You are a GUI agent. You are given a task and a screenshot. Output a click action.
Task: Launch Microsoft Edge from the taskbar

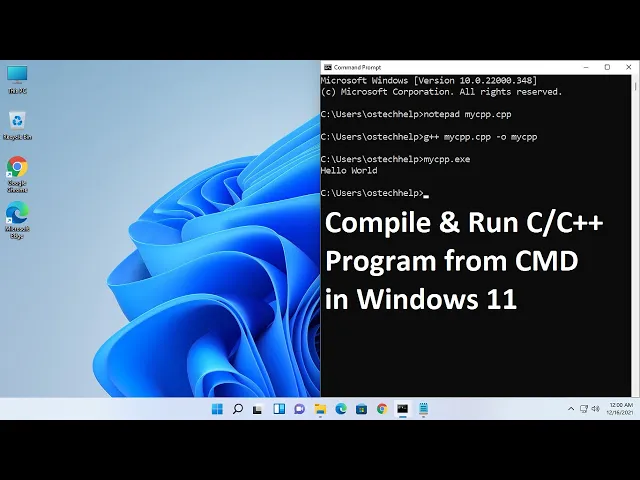(x=341, y=409)
